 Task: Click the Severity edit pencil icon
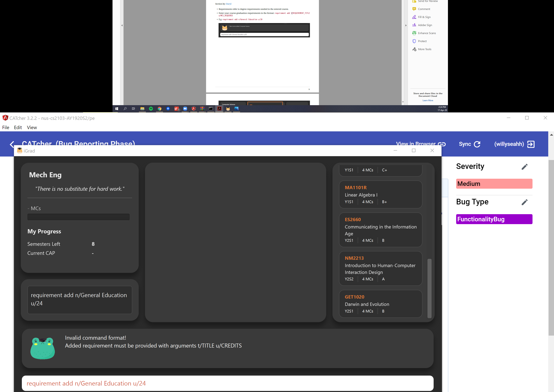pos(524,166)
